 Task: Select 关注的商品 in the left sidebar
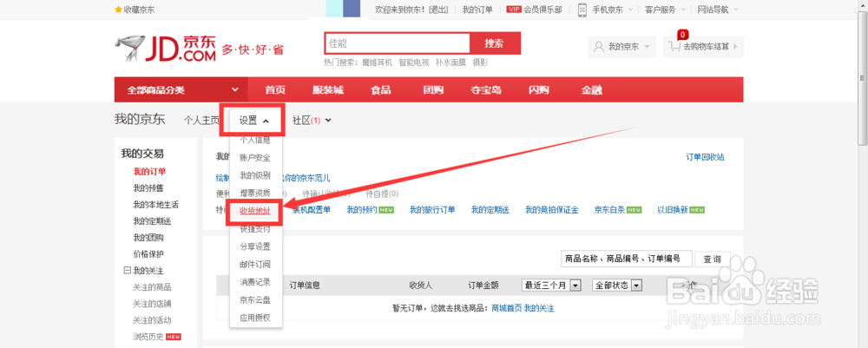pyautogui.click(x=152, y=288)
